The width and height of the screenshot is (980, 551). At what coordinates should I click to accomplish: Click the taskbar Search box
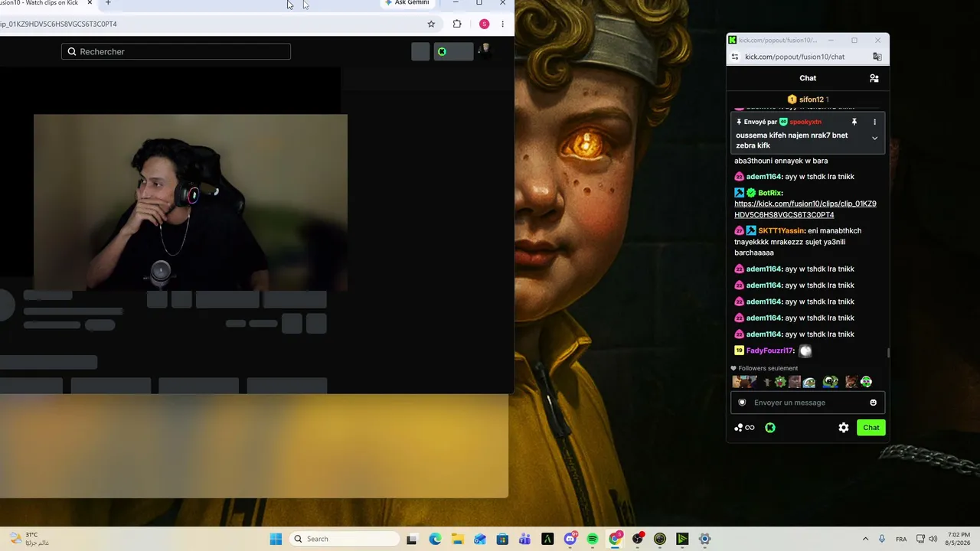coord(345,539)
